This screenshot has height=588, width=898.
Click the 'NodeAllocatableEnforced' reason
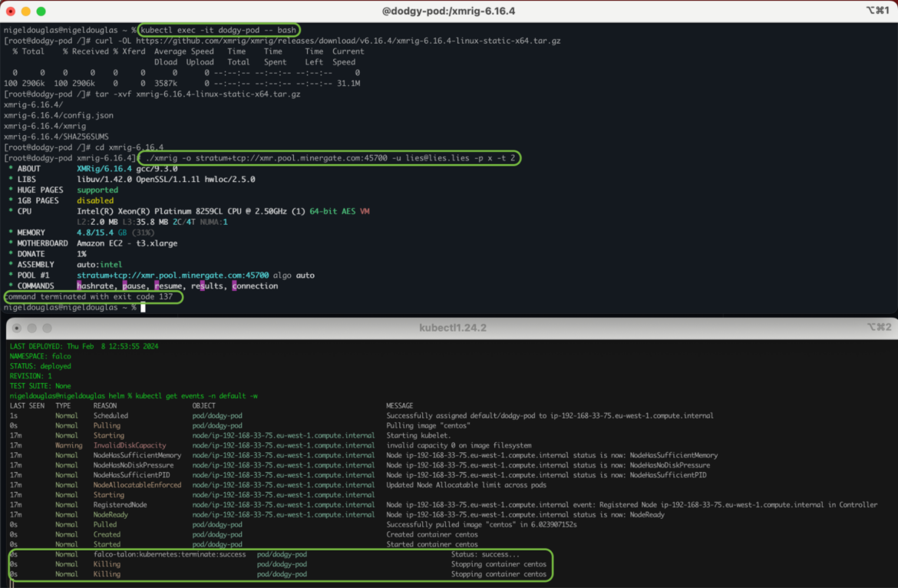[137, 485]
